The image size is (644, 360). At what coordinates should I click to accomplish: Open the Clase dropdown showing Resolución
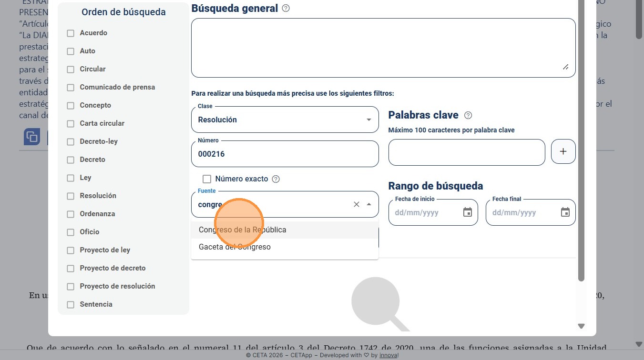[285, 120]
